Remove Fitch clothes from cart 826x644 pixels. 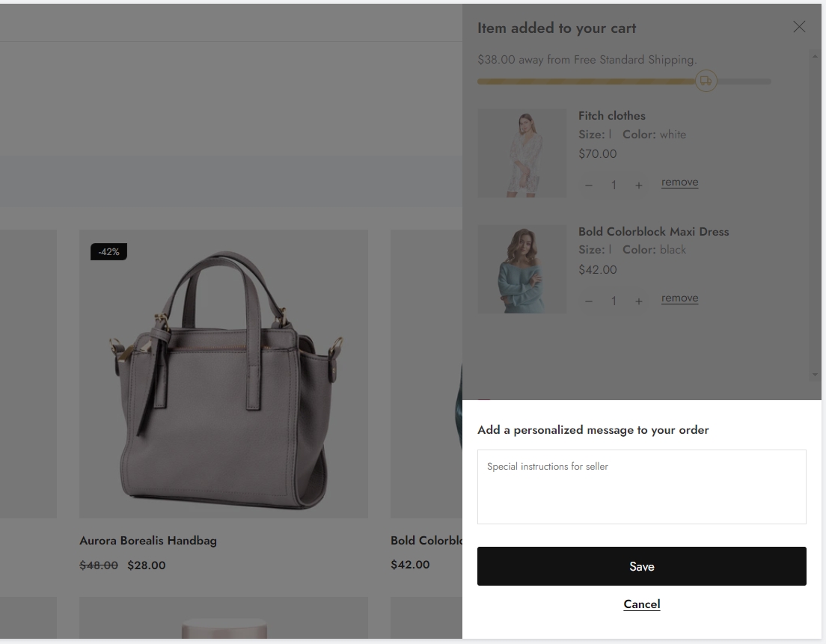click(x=679, y=183)
